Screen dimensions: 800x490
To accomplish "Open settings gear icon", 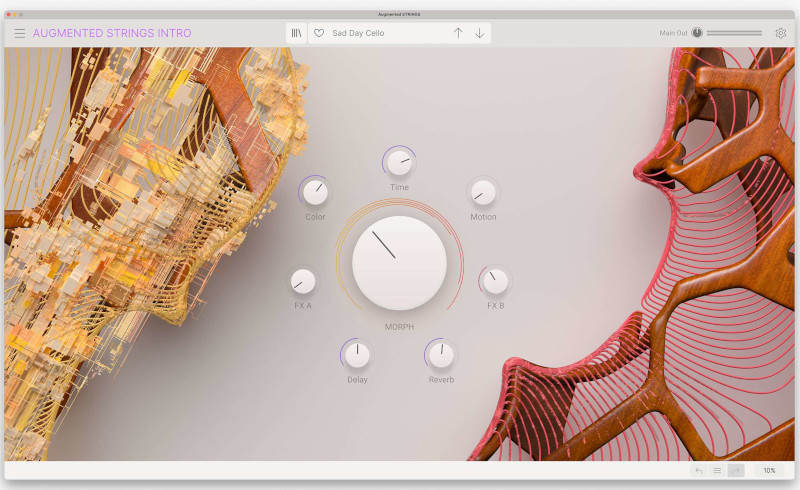I will tap(781, 33).
